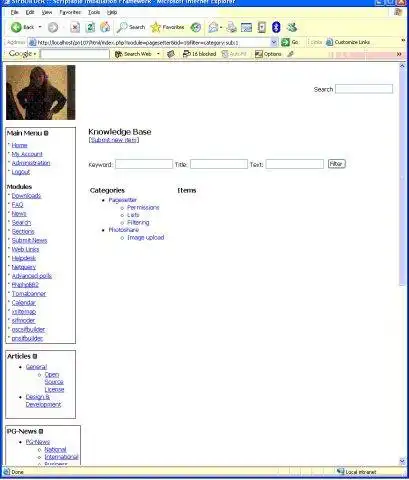Click the profile photo thumbnail
Image resolution: width=409 pixels, height=480 pixels.
(41, 92)
